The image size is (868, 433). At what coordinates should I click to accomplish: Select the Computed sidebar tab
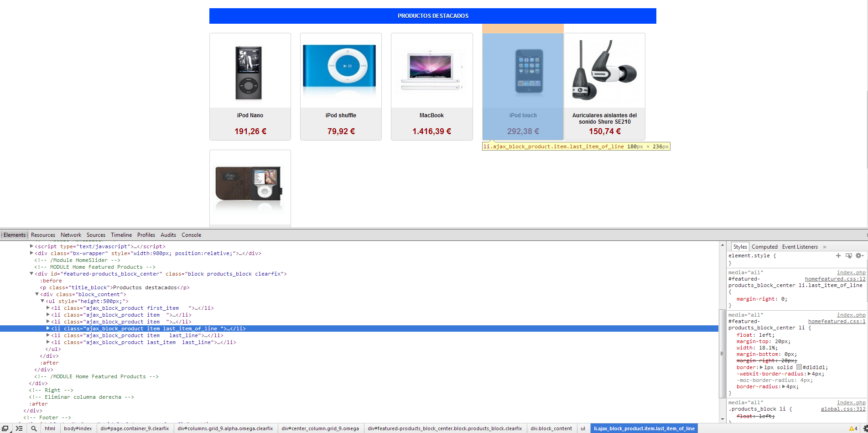point(764,247)
